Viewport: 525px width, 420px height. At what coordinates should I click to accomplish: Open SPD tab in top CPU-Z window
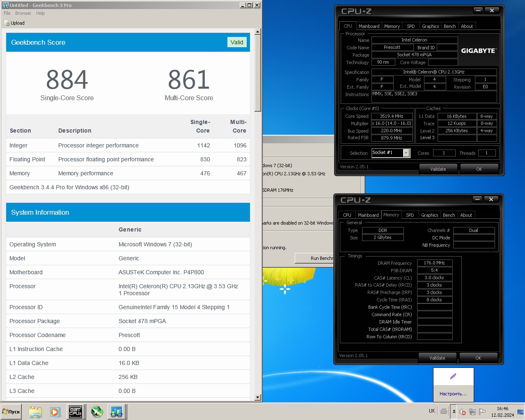pos(411,26)
